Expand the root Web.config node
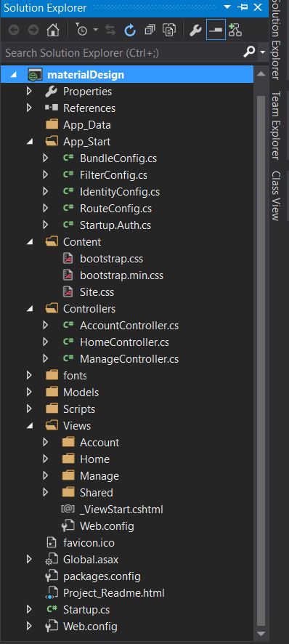Screen dimensions: 289x644 (x=29, y=627)
